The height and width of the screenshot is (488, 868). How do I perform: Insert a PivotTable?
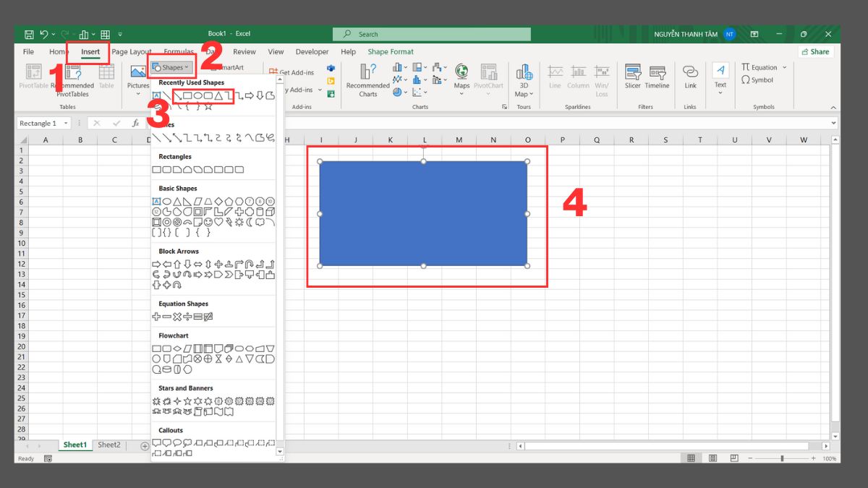(33, 76)
